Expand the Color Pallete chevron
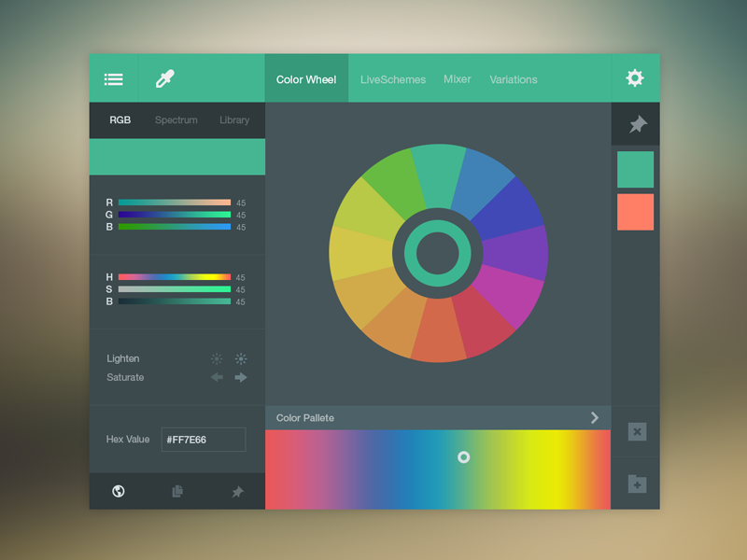747x560 pixels. (595, 417)
